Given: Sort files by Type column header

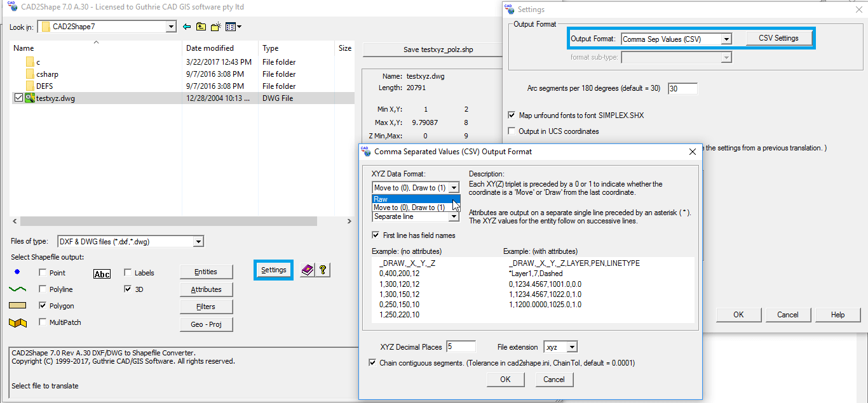Looking at the screenshot, I should coord(296,48).
